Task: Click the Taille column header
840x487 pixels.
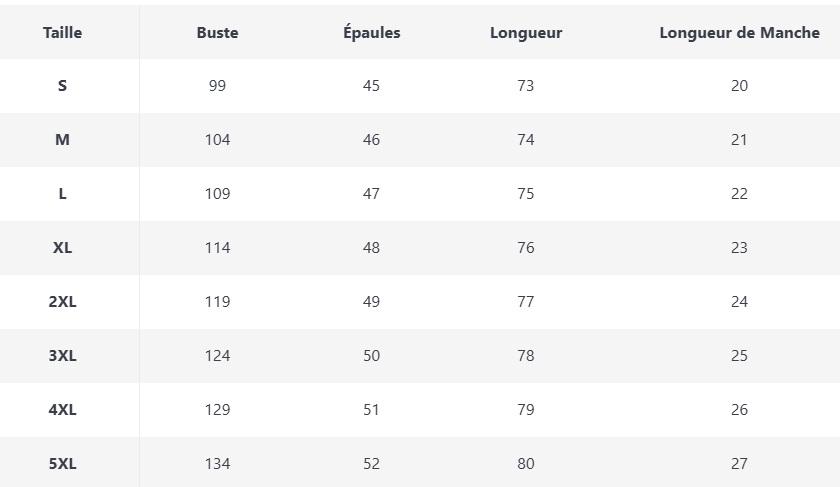Action: [x=62, y=32]
